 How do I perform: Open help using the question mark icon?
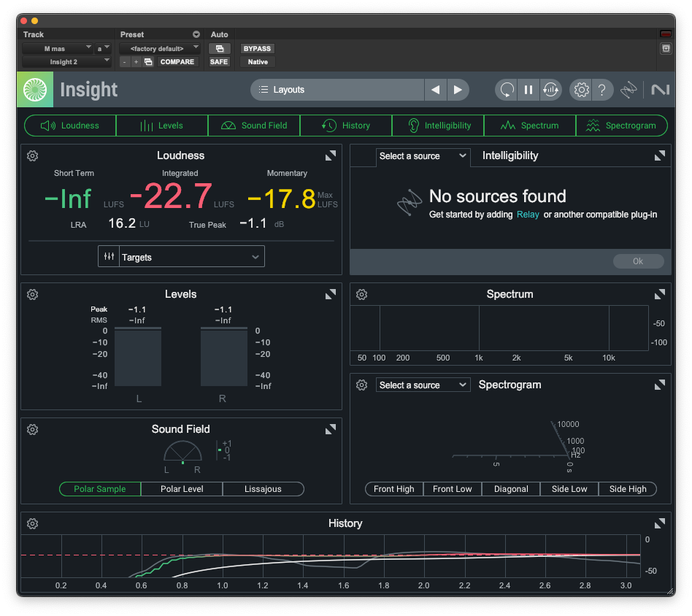pyautogui.click(x=602, y=89)
